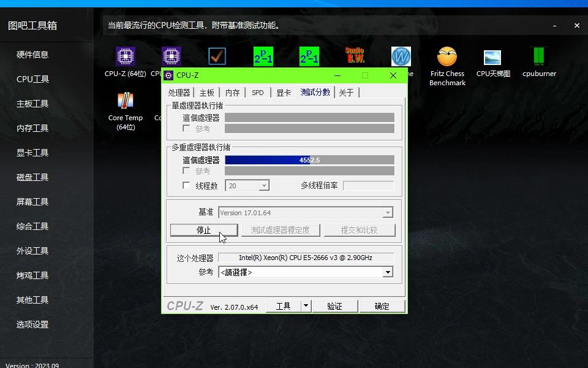The width and height of the screenshot is (588, 368).
Task: Click the single-thread 這個處理器 score bar
Action: (309, 118)
